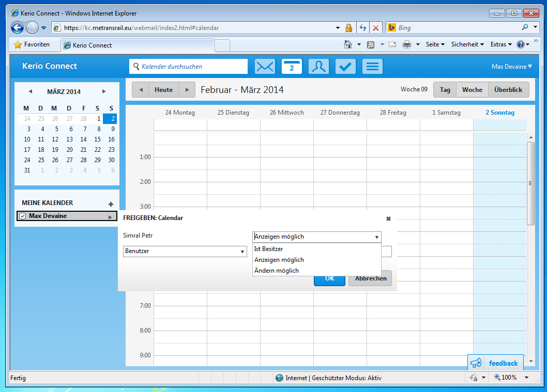547x392 pixels.
Task: Open the Favoriten button
Action: (x=32, y=44)
